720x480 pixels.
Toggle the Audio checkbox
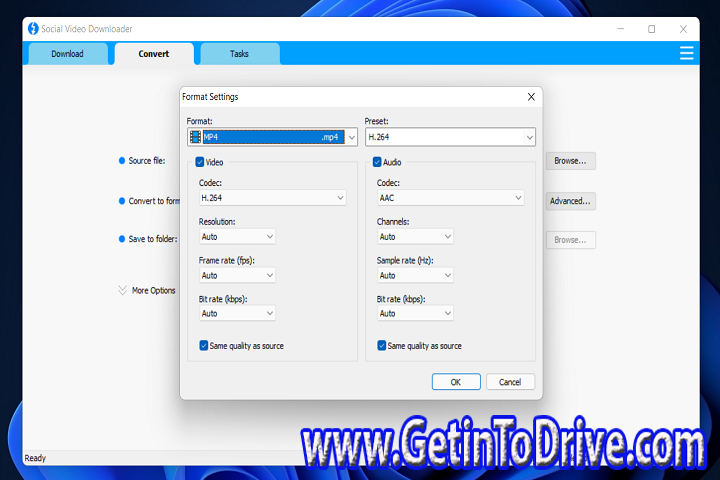(x=377, y=162)
